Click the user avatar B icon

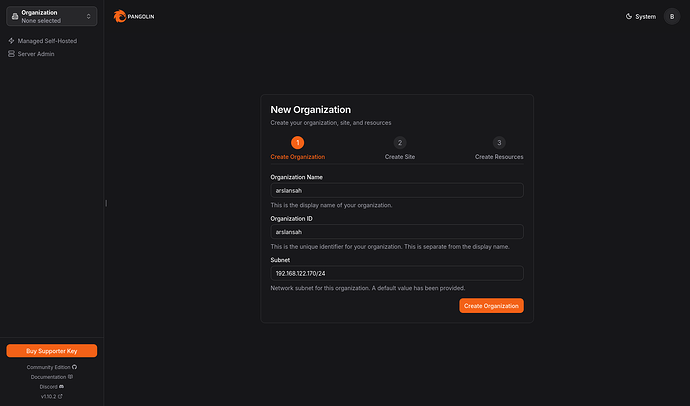(671, 16)
